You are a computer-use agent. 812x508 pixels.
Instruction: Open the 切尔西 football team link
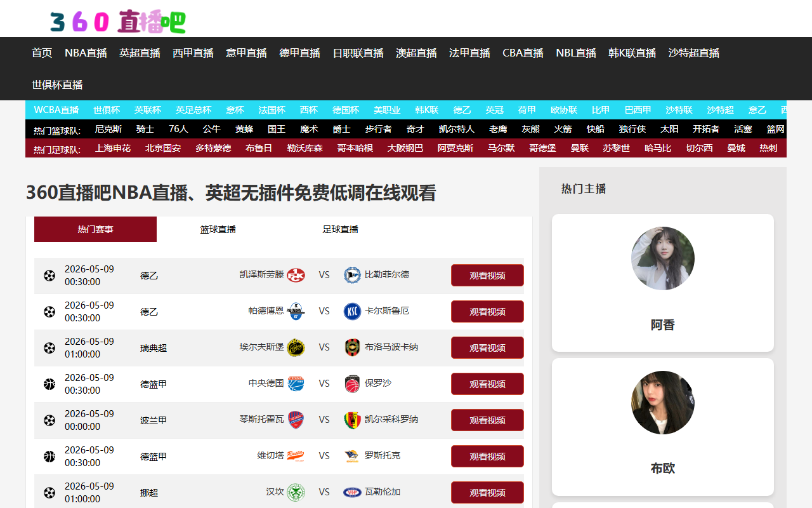click(700, 148)
